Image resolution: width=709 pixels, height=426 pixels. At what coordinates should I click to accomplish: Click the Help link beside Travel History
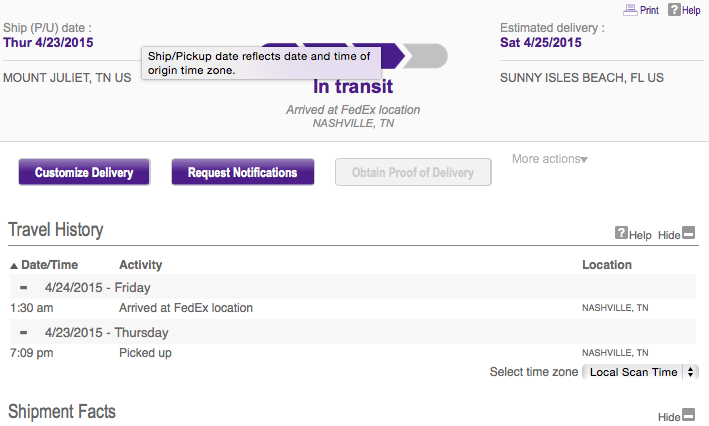pyautogui.click(x=640, y=235)
